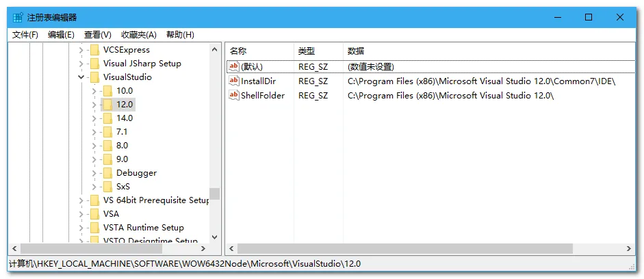
Task: Click the 7.1 key folder icon
Action: 107,132
